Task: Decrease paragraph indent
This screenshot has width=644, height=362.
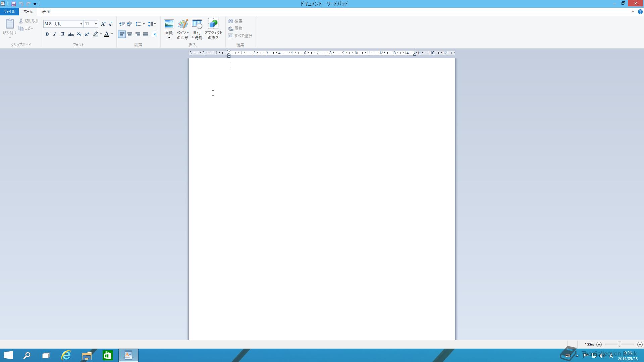Action: 122,24
